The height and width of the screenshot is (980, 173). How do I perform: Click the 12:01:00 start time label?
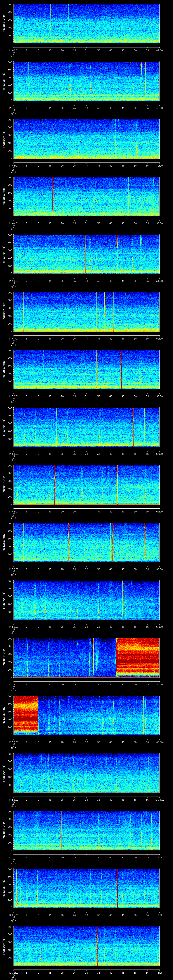(14, 915)
